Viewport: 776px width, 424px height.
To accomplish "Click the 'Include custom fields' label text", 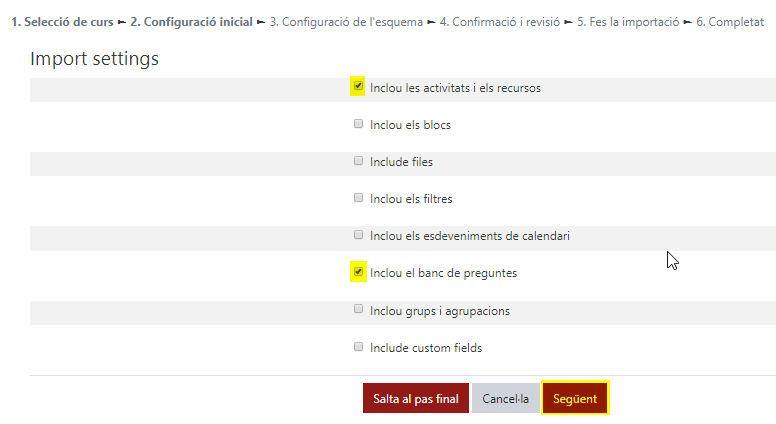I will tap(426, 348).
